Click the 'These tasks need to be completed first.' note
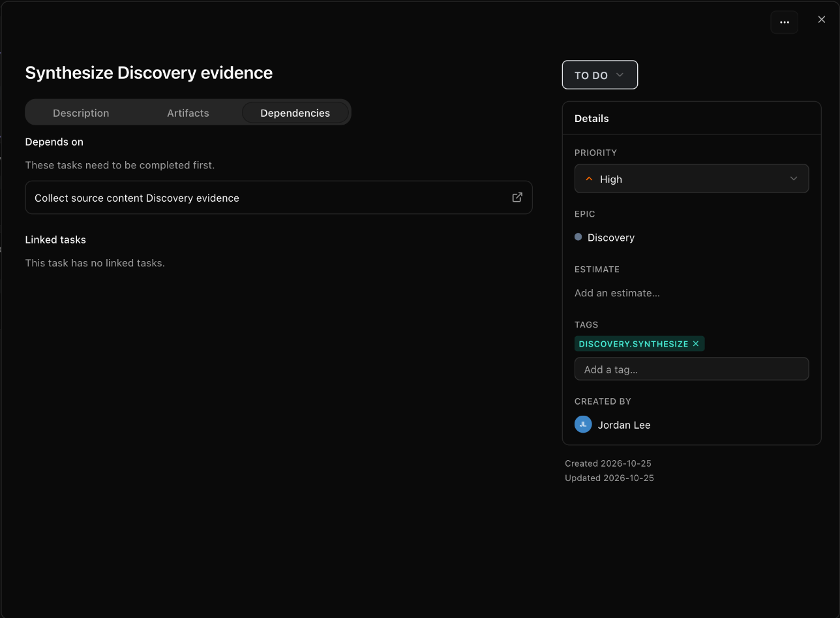Image resolution: width=840 pixels, height=618 pixels. (120, 165)
